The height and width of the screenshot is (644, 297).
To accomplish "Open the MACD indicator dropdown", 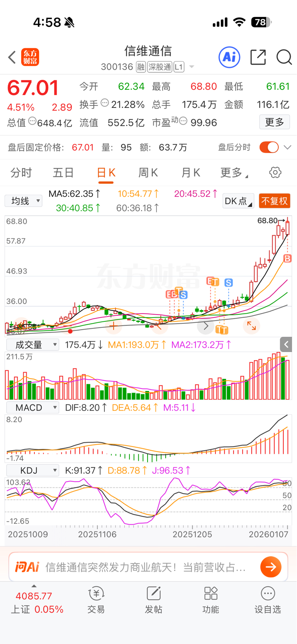I will (32, 408).
